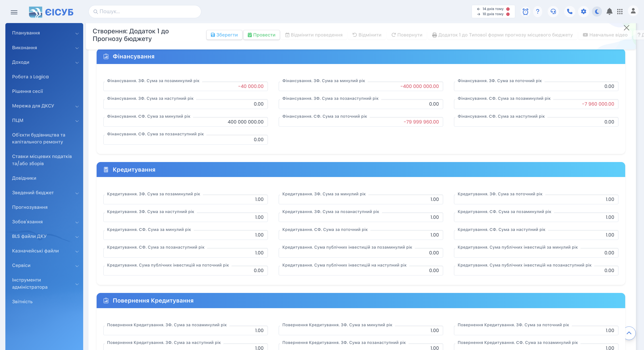Click the Провести button
The image size is (644, 350).
261,35
